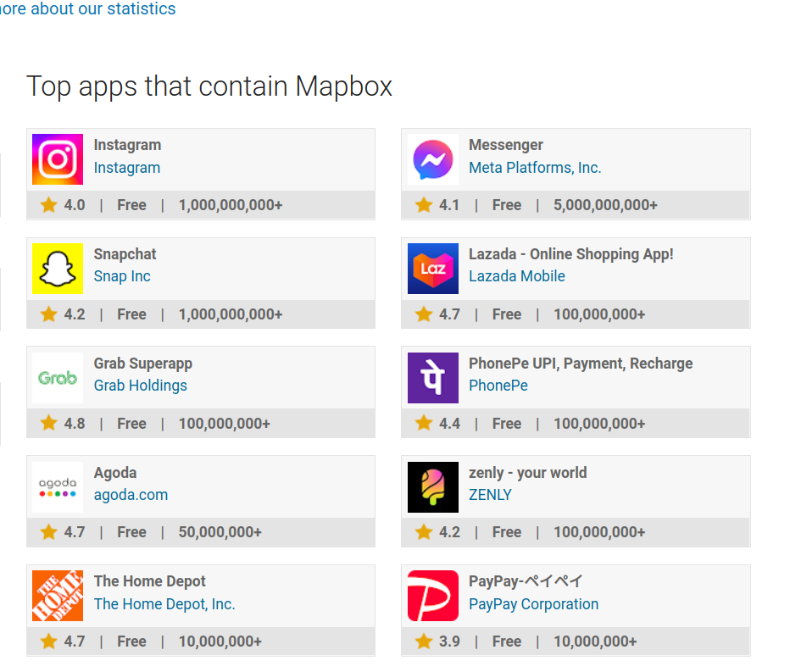Click the star icon next to Instagram's rating
790x672 pixels.
click(47, 204)
